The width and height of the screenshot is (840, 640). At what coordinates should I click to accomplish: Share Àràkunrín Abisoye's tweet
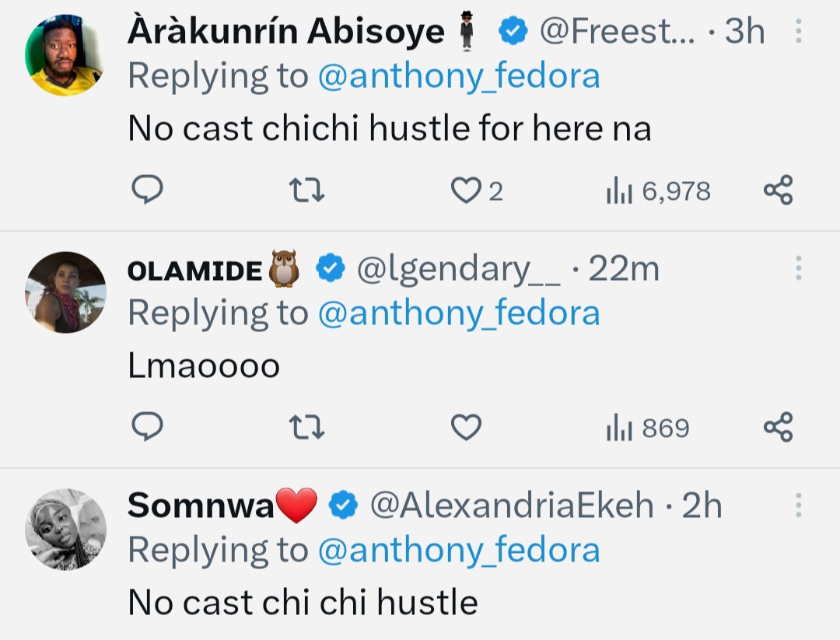778,191
